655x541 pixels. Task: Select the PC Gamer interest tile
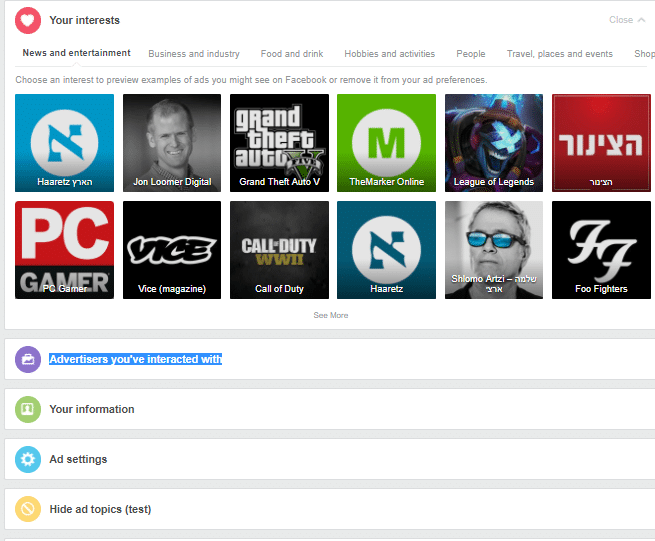[64, 250]
